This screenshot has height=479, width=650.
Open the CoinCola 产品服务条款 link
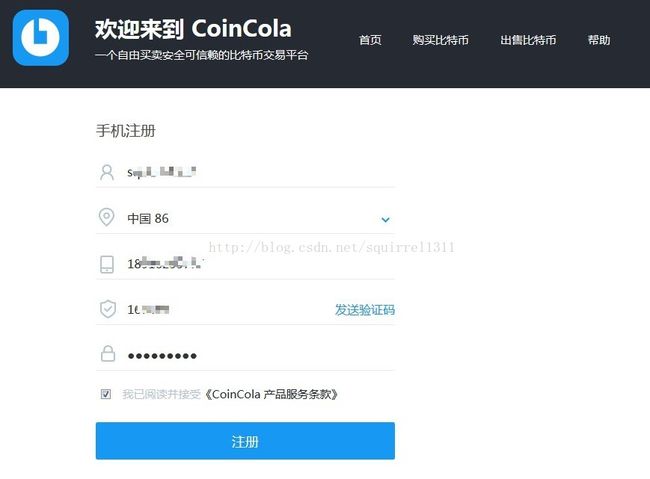click(x=272, y=394)
